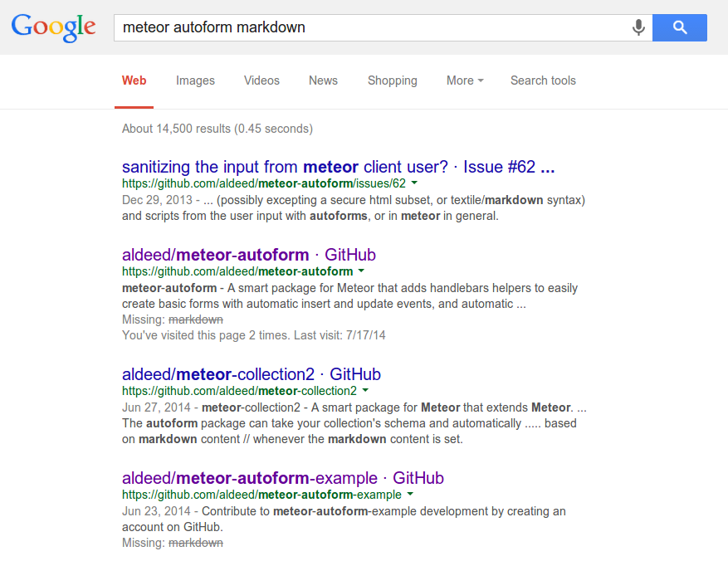Expand arrow beside meteor-autoform/issues/62 URL
Screen dimensions: 728x561
pos(414,183)
